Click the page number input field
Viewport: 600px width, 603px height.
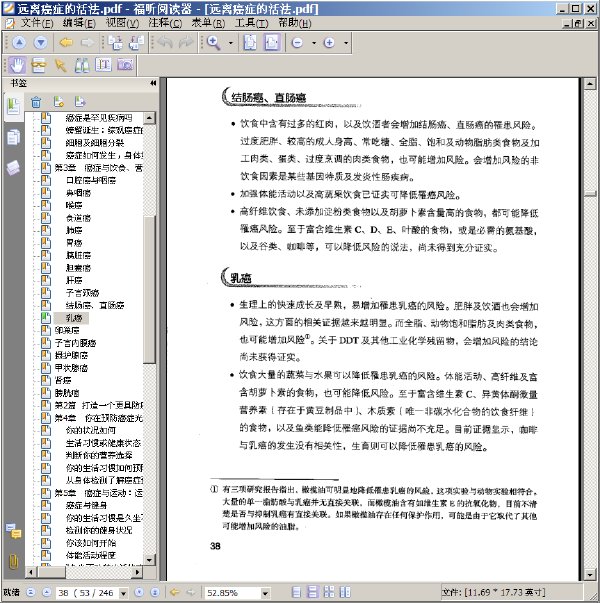87,593
